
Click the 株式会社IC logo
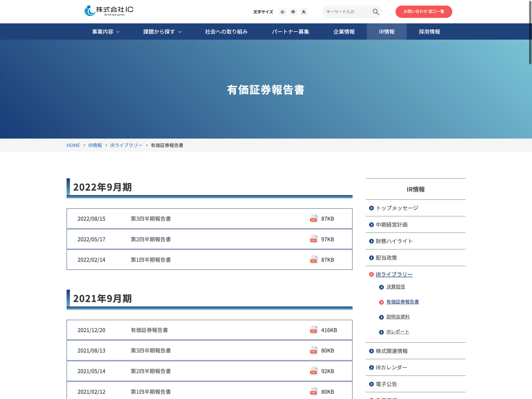(x=109, y=11)
